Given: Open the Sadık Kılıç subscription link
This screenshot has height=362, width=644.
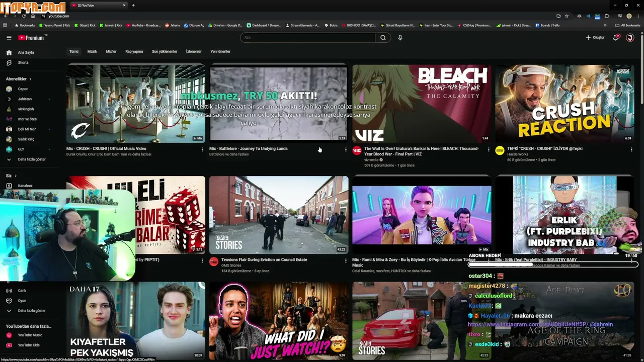Looking at the screenshot, I should 27,139.
